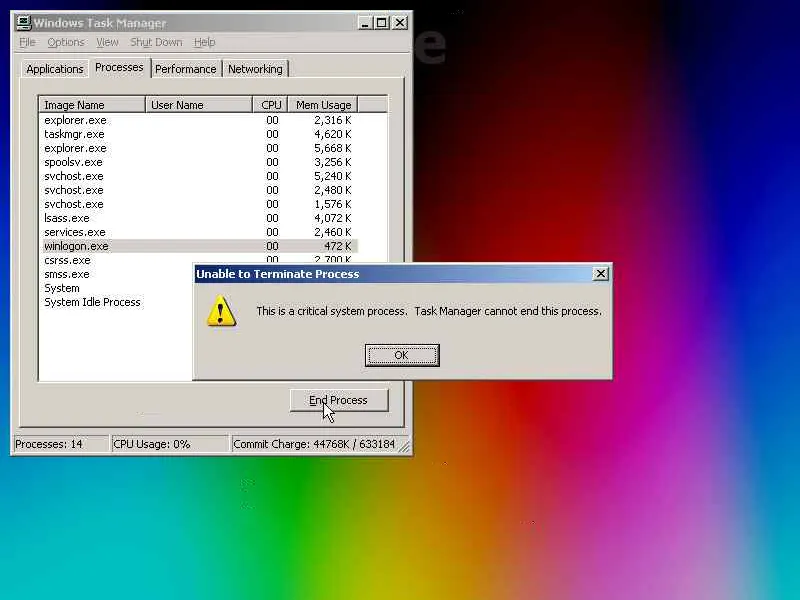
Task: Sort by the CPU column header
Action: 270,105
